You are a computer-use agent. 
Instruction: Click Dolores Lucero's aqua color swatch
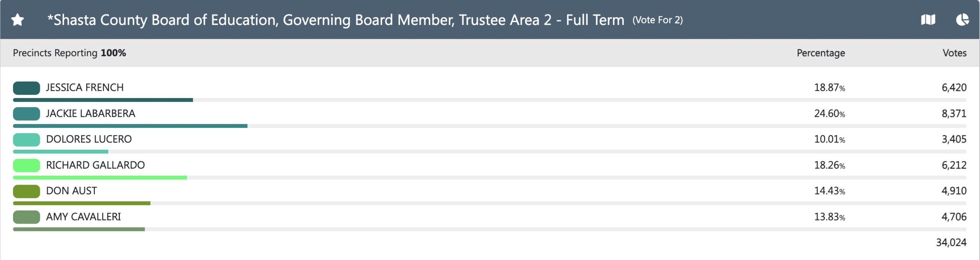26,140
